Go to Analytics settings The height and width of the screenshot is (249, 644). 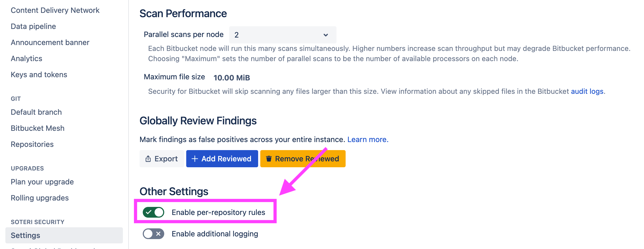click(26, 58)
